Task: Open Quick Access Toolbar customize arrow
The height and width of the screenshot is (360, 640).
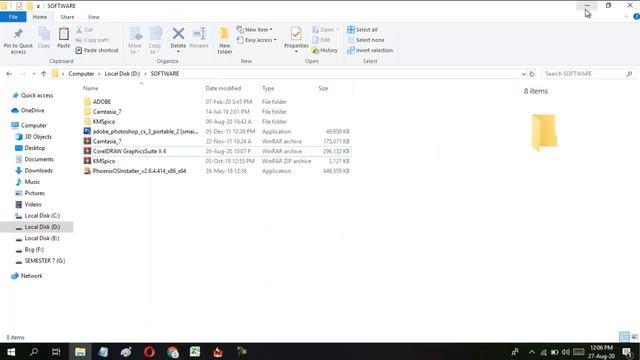Action: pos(38,6)
